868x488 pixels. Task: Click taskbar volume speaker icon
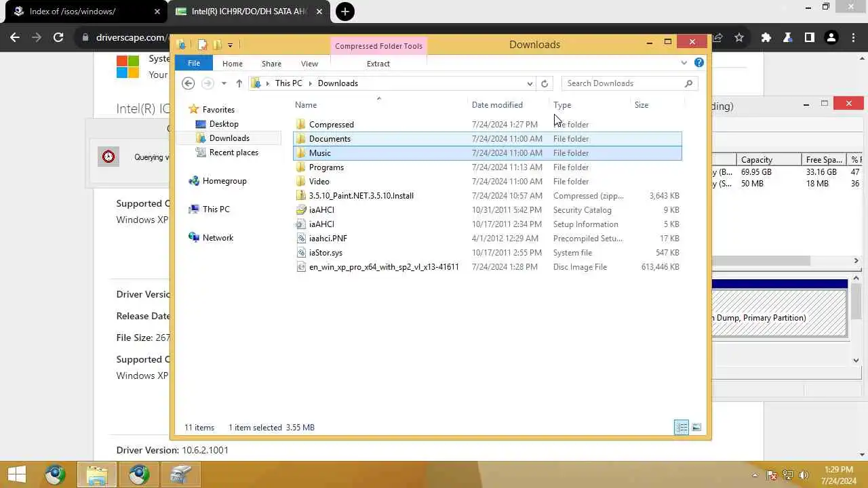pos(804,475)
